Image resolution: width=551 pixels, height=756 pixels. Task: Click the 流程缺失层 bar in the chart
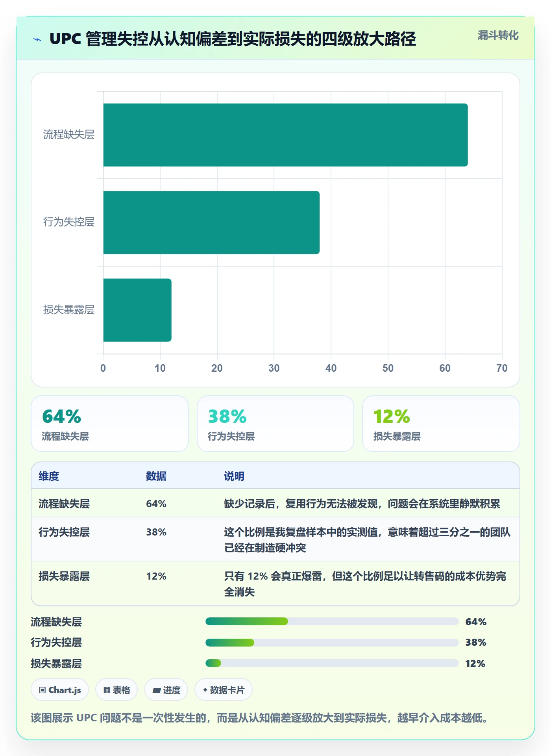285,135
